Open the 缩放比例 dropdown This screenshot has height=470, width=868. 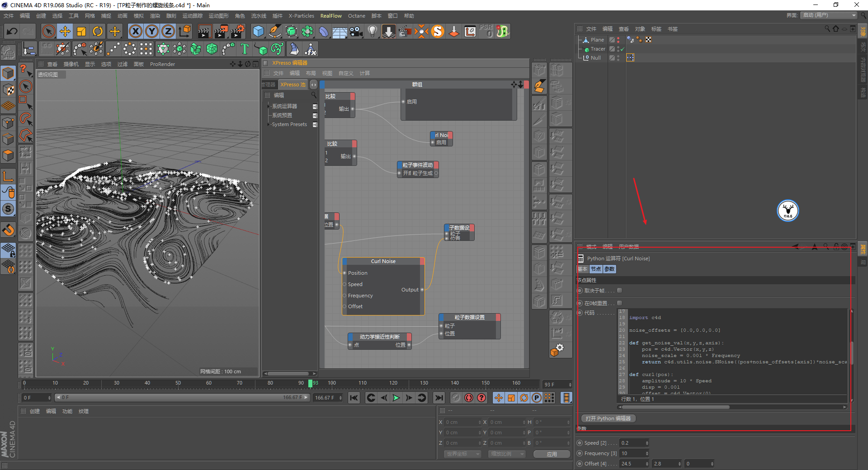(x=506, y=454)
